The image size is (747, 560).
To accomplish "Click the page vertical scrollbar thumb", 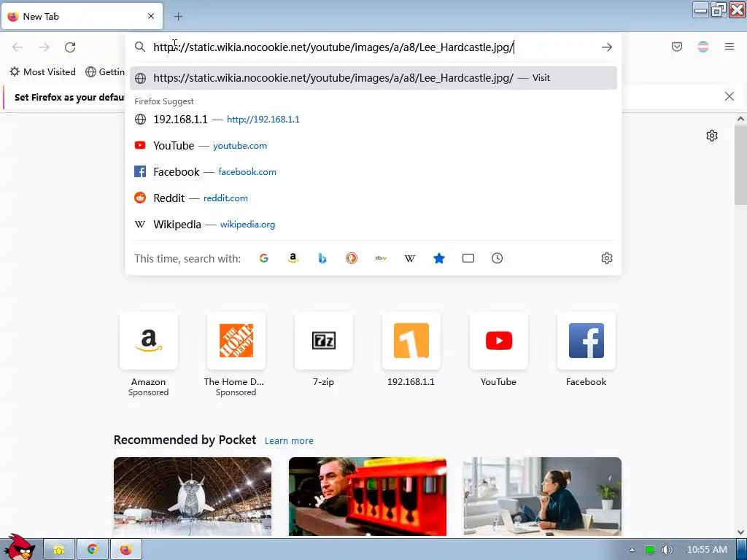I will pyautogui.click(x=740, y=165).
